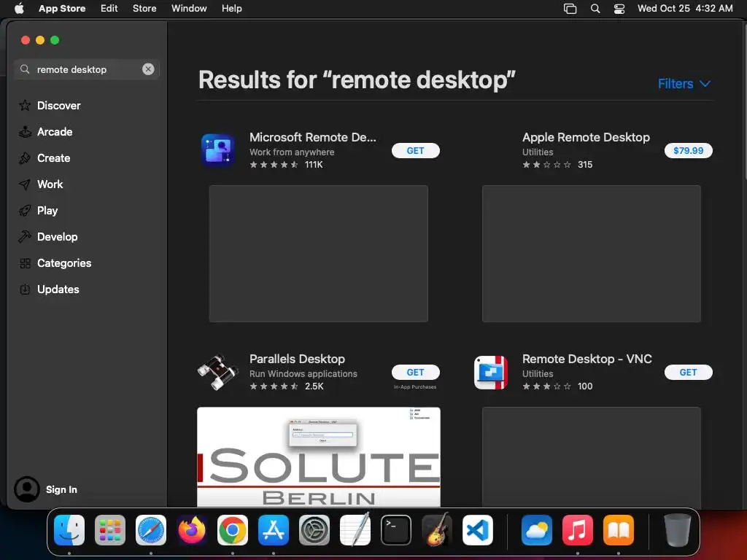Click Sign In at the sidebar bottom

click(x=61, y=489)
